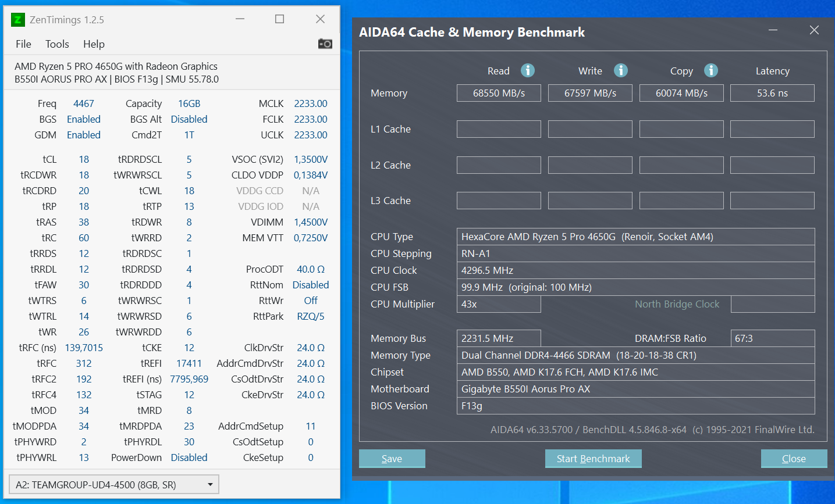Click the ClkDrvStr value 24.0 Ω
The height and width of the screenshot is (504, 835).
311,348
